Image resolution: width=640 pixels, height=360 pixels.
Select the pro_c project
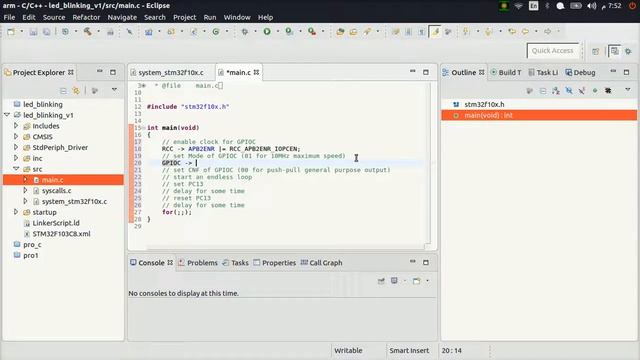[x=32, y=244]
